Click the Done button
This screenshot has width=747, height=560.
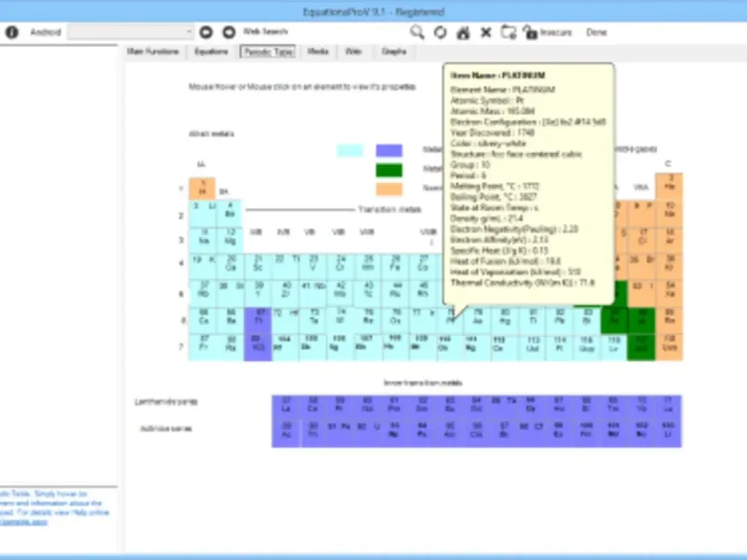coord(596,33)
